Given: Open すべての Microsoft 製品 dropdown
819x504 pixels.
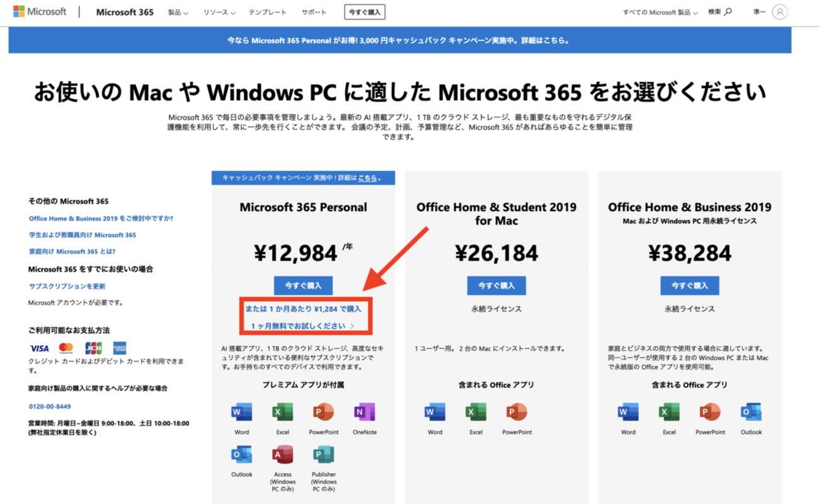Looking at the screenshot, I should (x=659, y=12).
